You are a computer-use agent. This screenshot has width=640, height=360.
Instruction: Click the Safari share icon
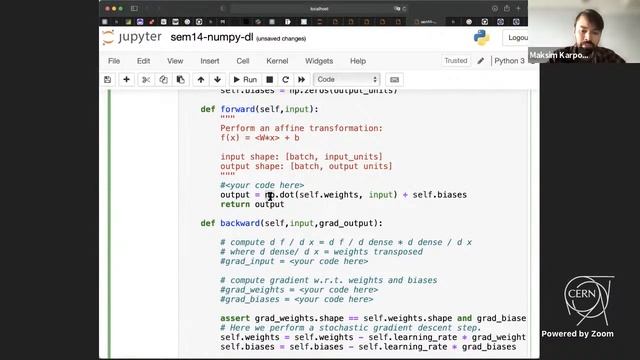tap(507, 9)
